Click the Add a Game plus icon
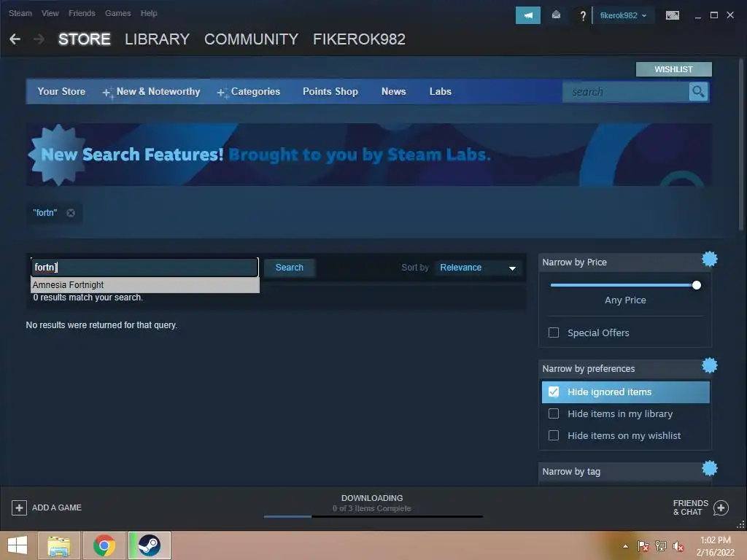747x560 pixels. click(19, 507)
